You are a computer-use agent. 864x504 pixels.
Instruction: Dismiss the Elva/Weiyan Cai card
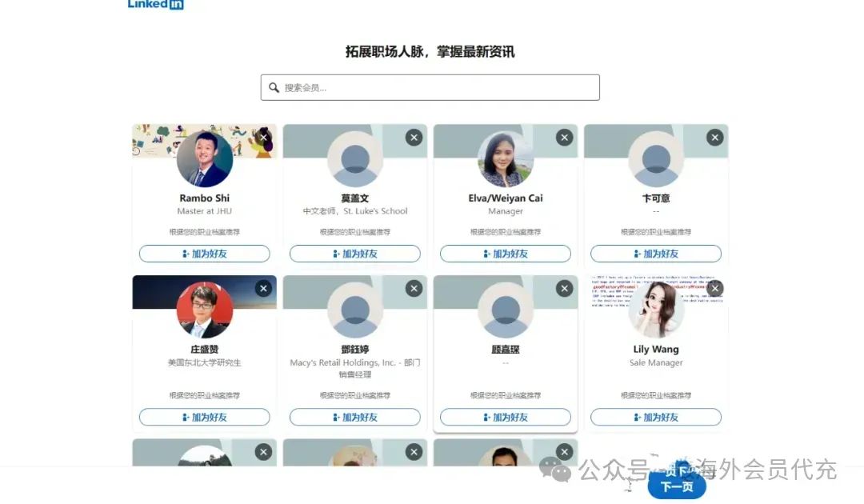pyautogui.click(x=564, y=137)
